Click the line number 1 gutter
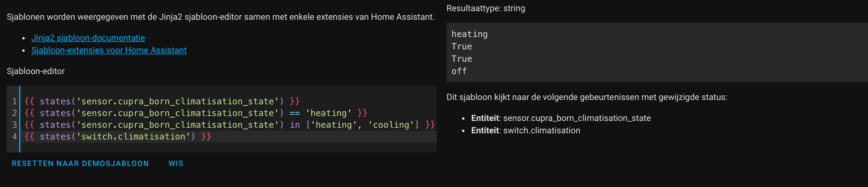Viewport: 868px width, 187px height. click(14, 101)
